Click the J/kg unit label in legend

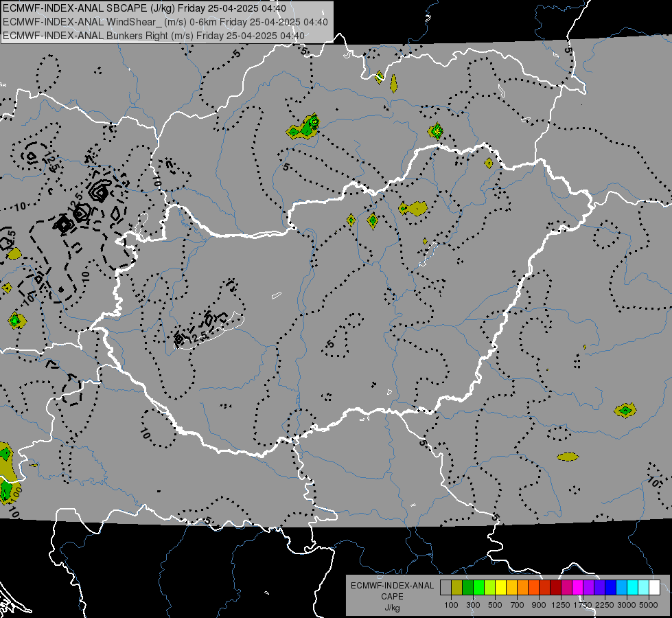pos(392,608)
